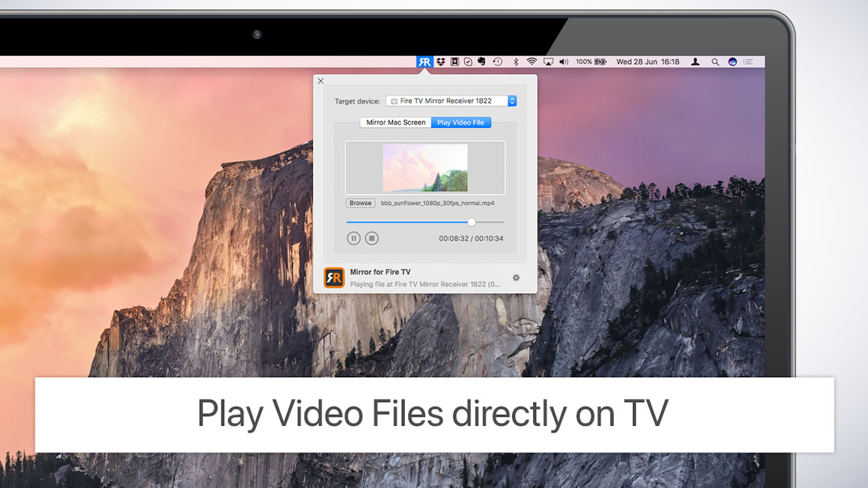Select the Play Video File tab
The height and width of the screenshot is (488, 868).
[461, 122]
